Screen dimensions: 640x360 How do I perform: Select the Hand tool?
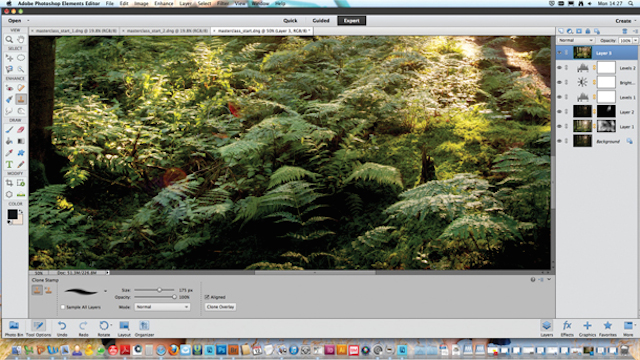[21, 40]
